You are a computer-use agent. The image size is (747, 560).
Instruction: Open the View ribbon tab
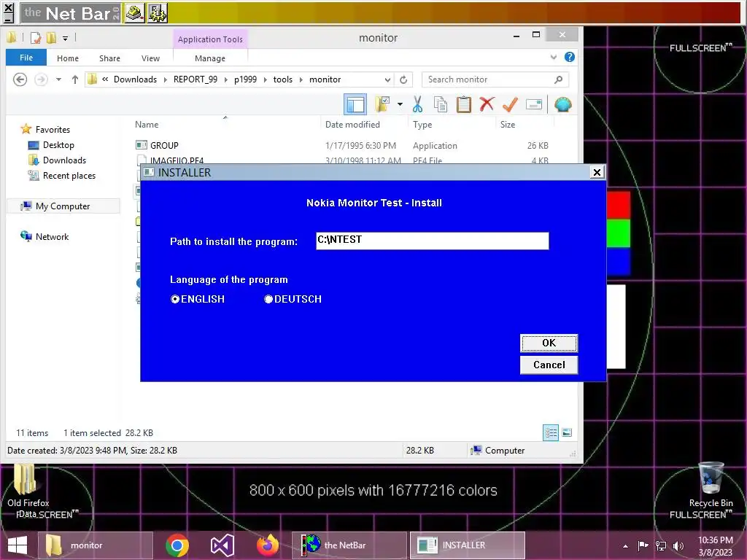[150, 58]
